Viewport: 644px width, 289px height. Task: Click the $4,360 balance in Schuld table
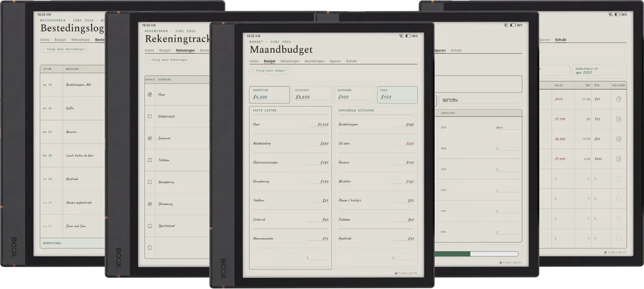(560, 159)
